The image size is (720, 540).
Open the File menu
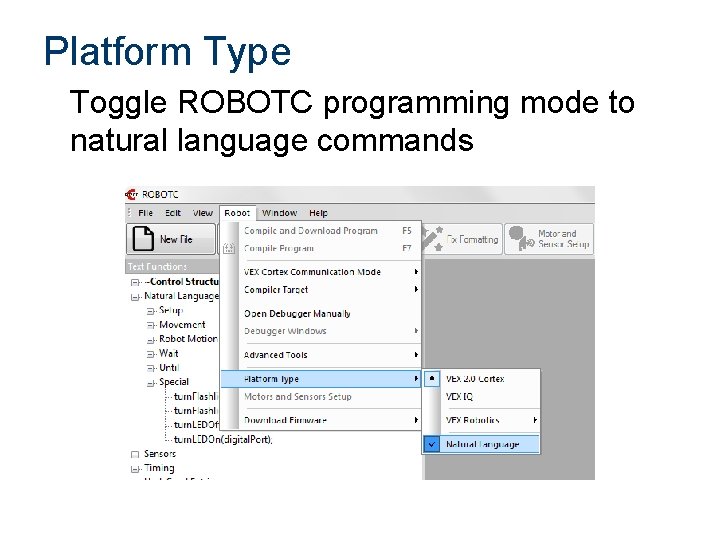[145, 213]
